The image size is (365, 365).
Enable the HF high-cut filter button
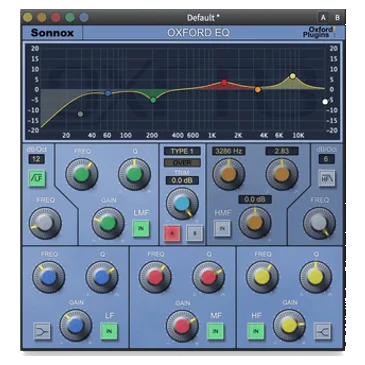(326, 178)
